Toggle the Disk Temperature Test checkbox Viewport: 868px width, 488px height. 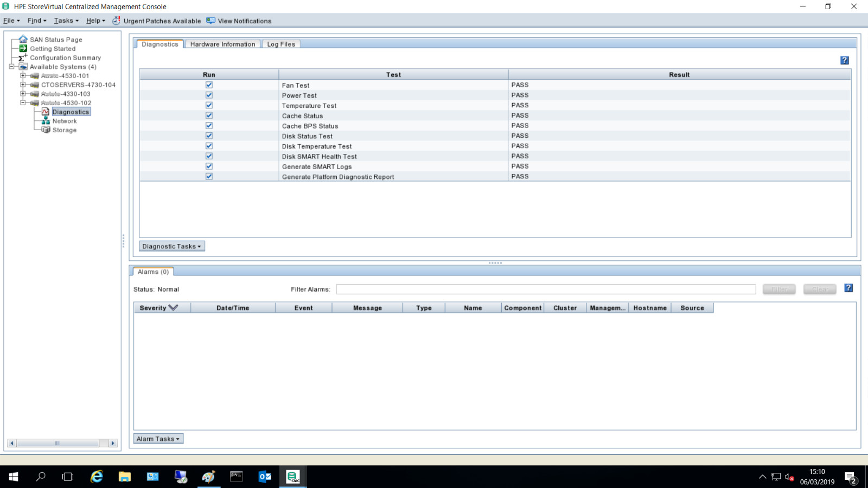pyautogui.click(x=209, y=146)
